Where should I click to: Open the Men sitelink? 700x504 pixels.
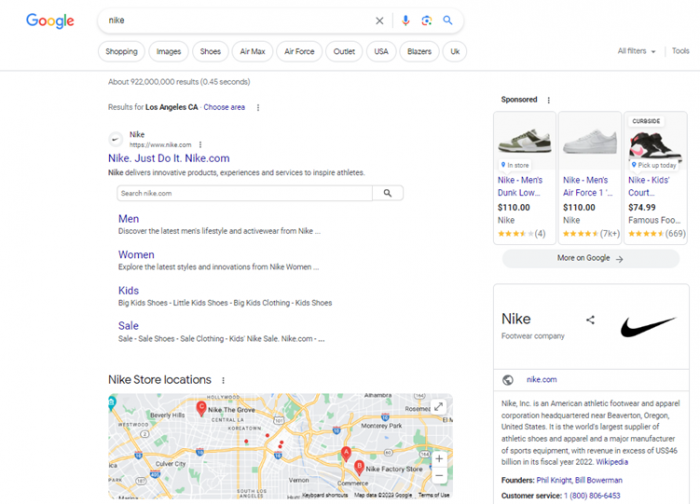tap(129, 219)
